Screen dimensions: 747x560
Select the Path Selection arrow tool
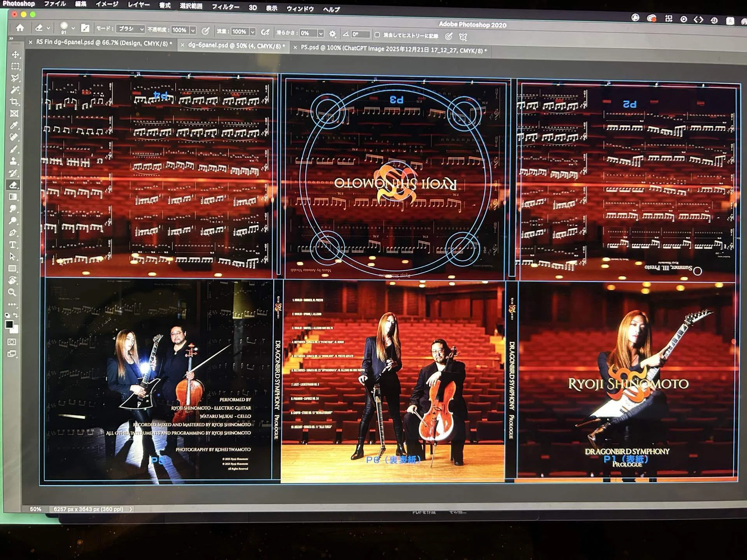(12, 257)
